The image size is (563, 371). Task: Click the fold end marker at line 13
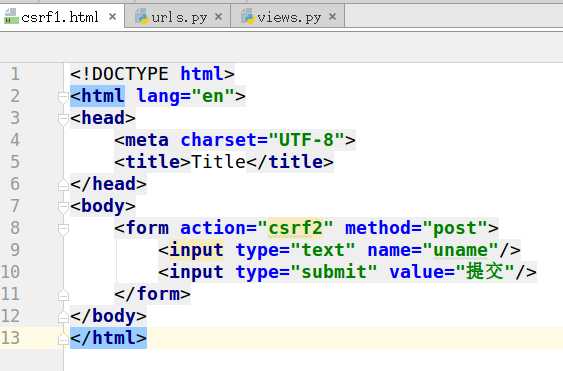[x=63, y=339]
